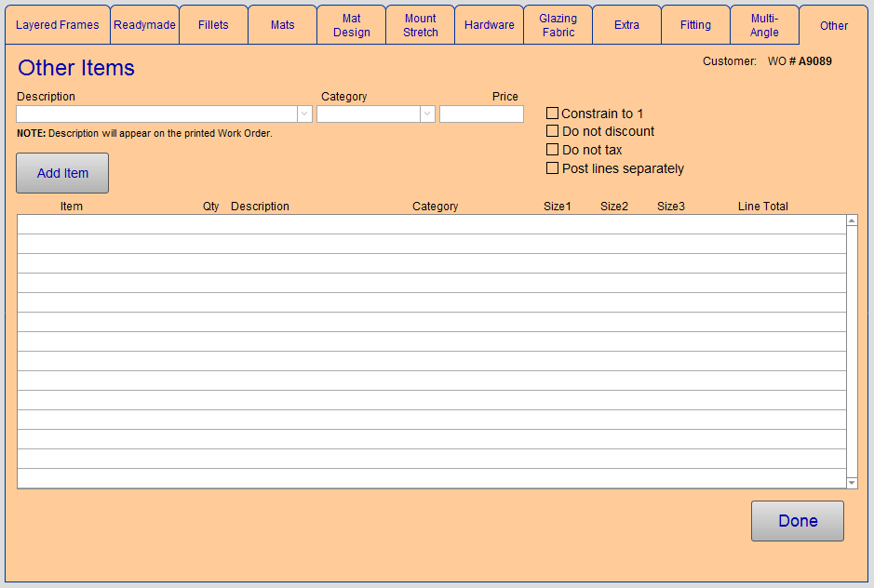Open the Multi-Angle tab
The image size is (874, 588).
tap(764, 25)
